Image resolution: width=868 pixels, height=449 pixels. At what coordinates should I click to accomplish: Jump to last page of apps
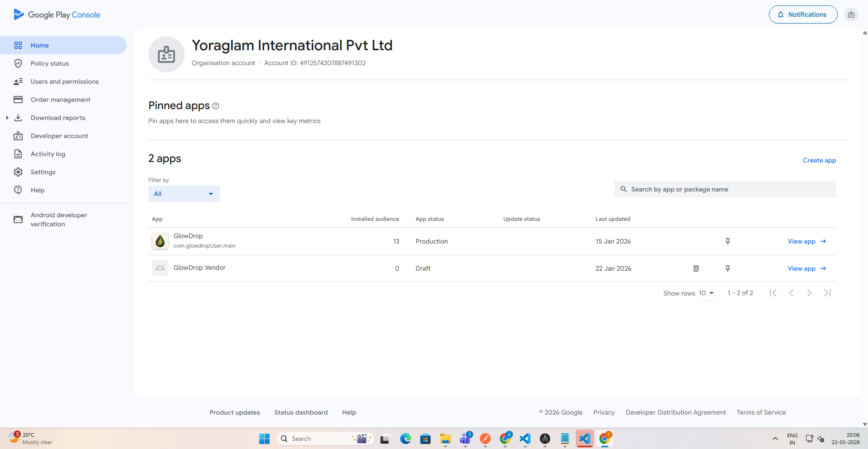point(827,293)
